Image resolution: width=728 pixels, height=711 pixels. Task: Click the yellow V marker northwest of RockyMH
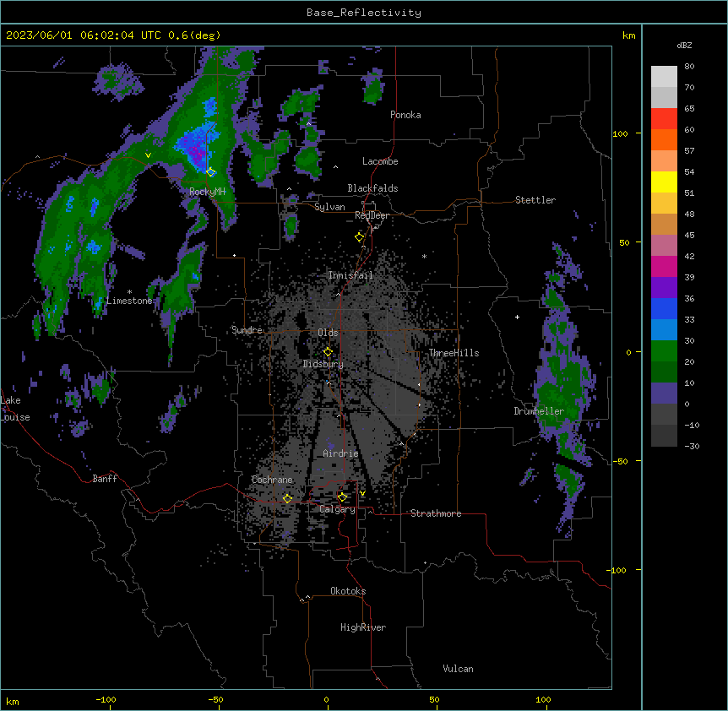click(x=148, y=155)
